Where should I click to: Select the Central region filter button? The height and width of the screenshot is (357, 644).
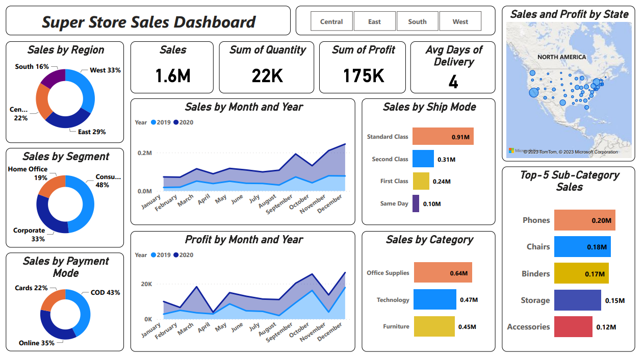click(331, 21)
